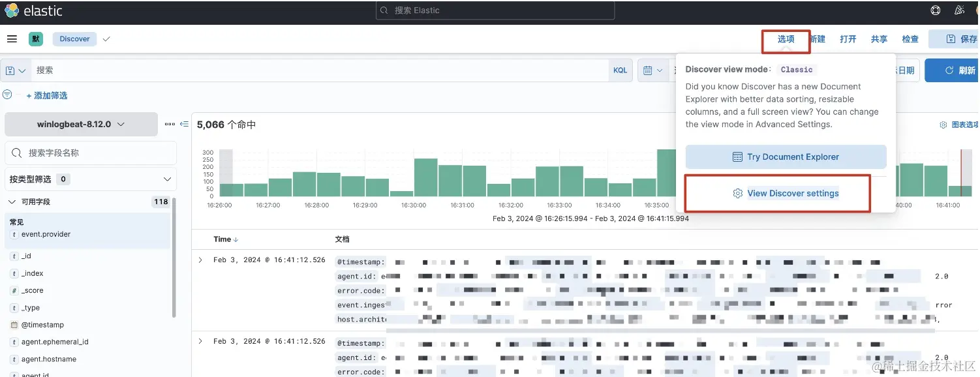Screen dimensions: 980x377
Task: Open the newsfeed notifications icon
Action: click(958, 10)
